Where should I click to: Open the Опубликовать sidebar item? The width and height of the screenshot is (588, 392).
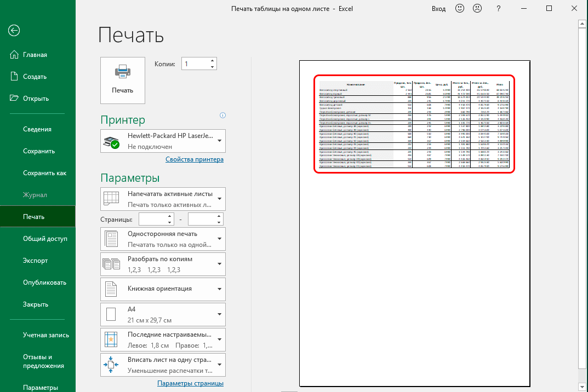pyautogui.click(x=37, y=282)
